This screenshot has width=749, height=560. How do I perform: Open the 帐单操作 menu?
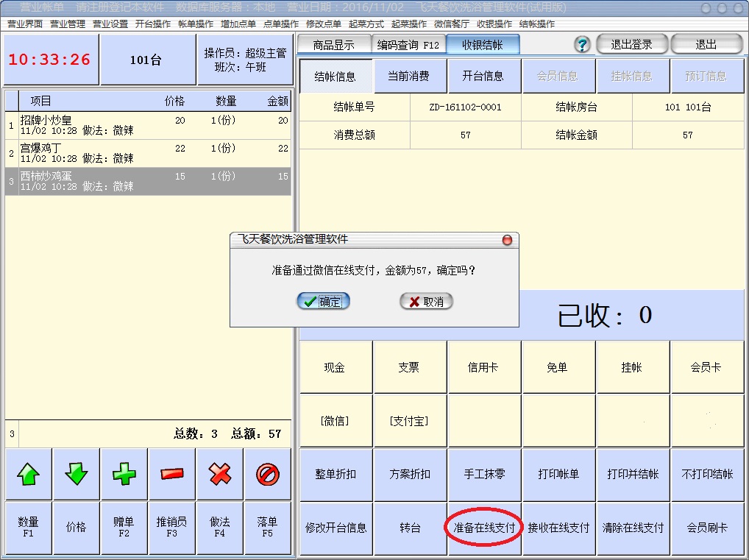pyautogui.click(x=195, y=24)
